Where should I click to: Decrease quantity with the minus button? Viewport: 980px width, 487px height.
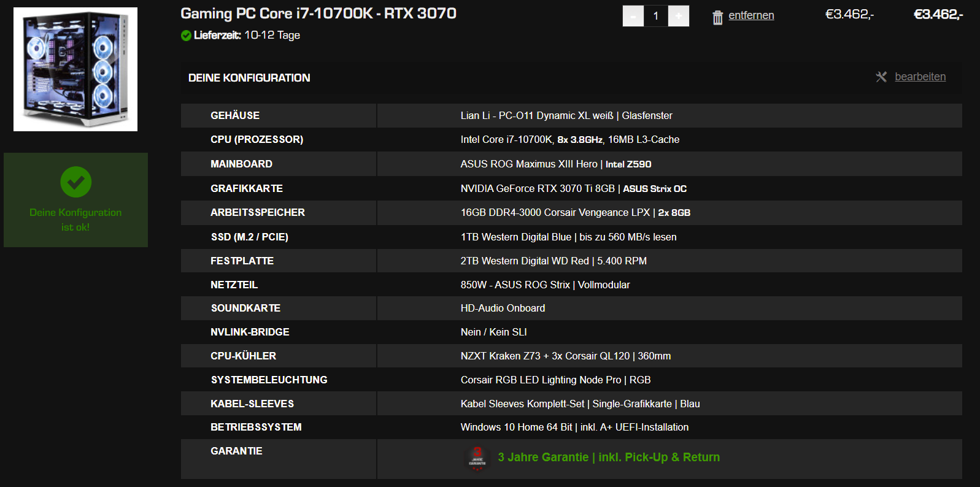point(633,16)
